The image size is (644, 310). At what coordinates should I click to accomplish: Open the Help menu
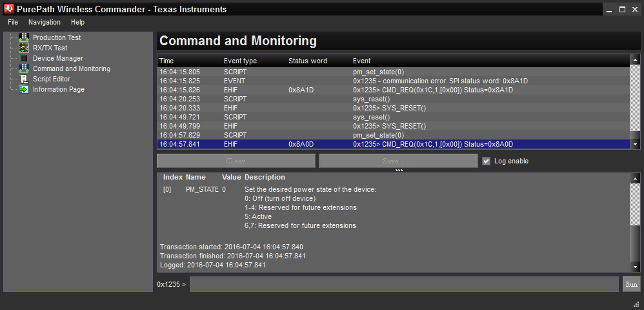click(77, 22)
